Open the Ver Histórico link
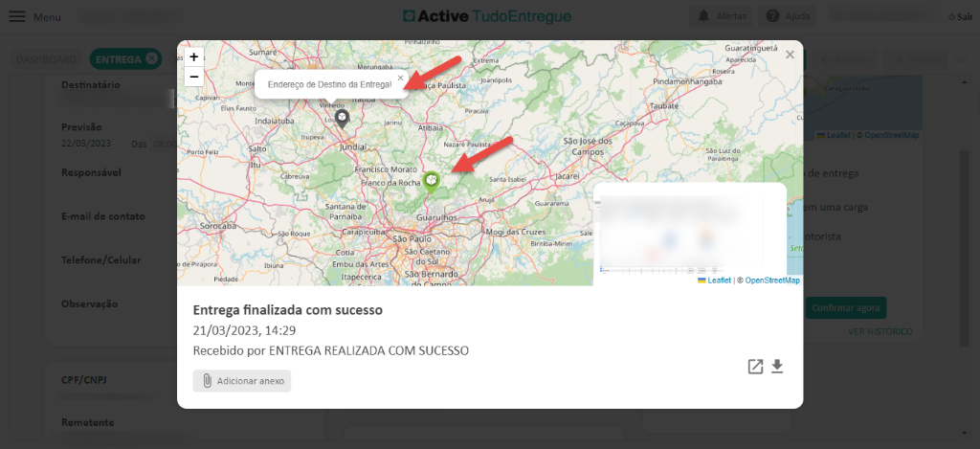Image resolution: width=980 pixels, height=449 pixels. [880, 331]
